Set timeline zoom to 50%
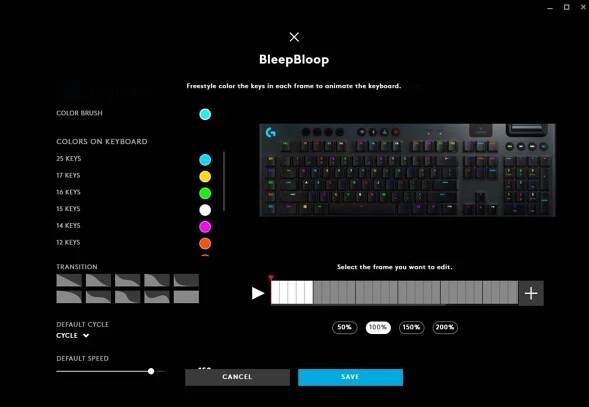Screen dimensions: 589x407 pyautogui.click(x=344, y=327)
